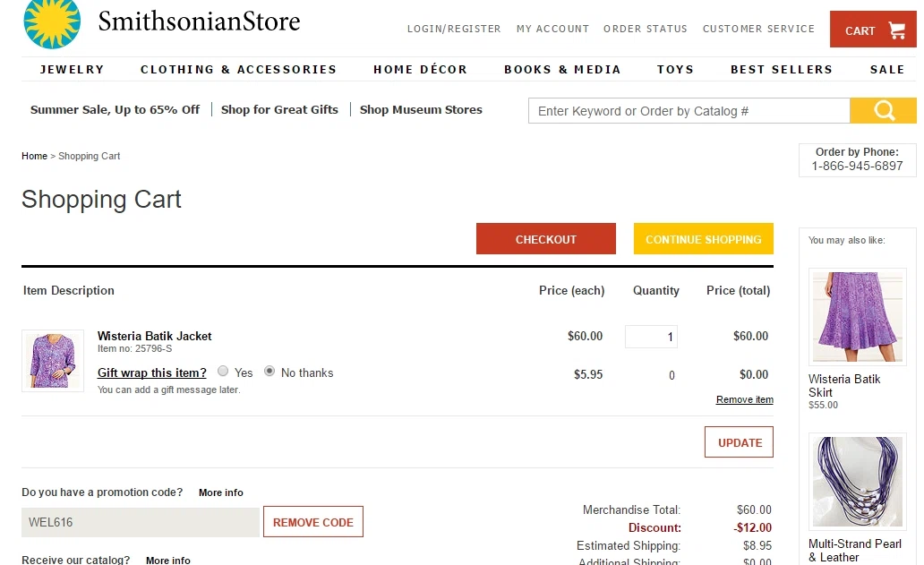Open the Sale menu item
The height and width of the screenshot is (565, 924).
click(x=887, y=70)
